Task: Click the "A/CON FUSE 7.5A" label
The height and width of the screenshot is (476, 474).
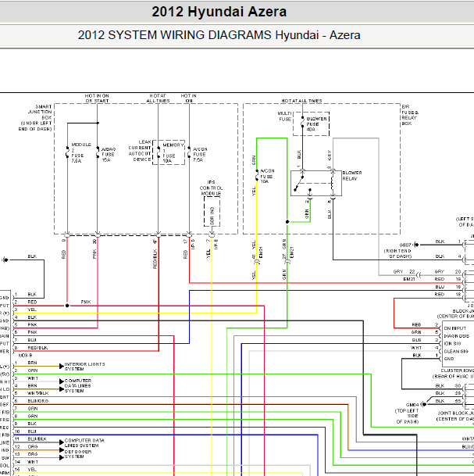Action: click(x=200, y=155)
